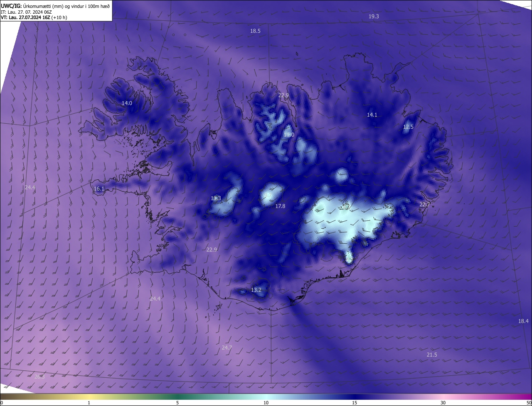This screenshot has height=406, width=532.
Task: Click the 17.8 value label
Action: pos(280,206)
